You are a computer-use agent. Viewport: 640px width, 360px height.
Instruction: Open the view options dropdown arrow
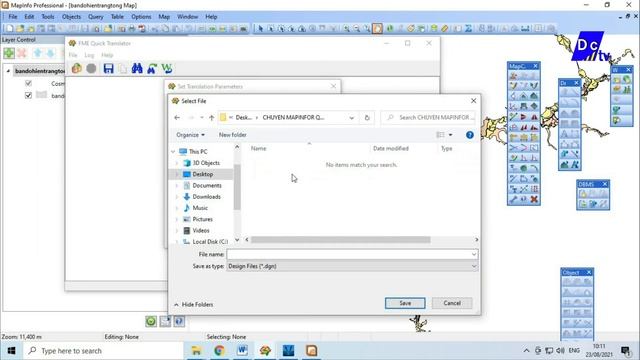tap(451, 135)
